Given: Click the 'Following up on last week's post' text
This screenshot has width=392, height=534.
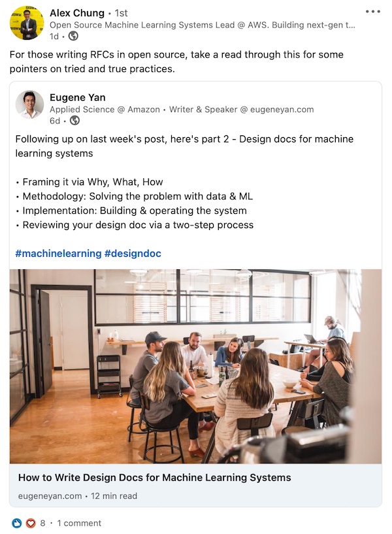Looking at the screenshot, I should tap(184, 146).
